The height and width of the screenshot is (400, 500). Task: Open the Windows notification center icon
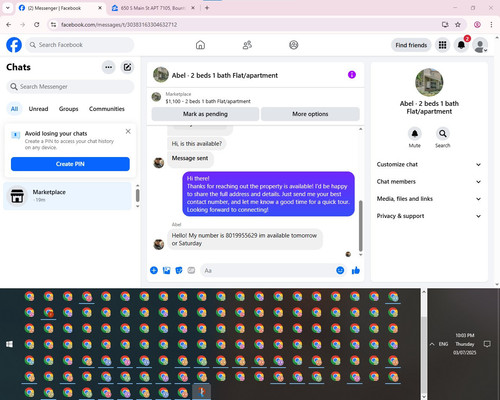click(x=487, y=344)
